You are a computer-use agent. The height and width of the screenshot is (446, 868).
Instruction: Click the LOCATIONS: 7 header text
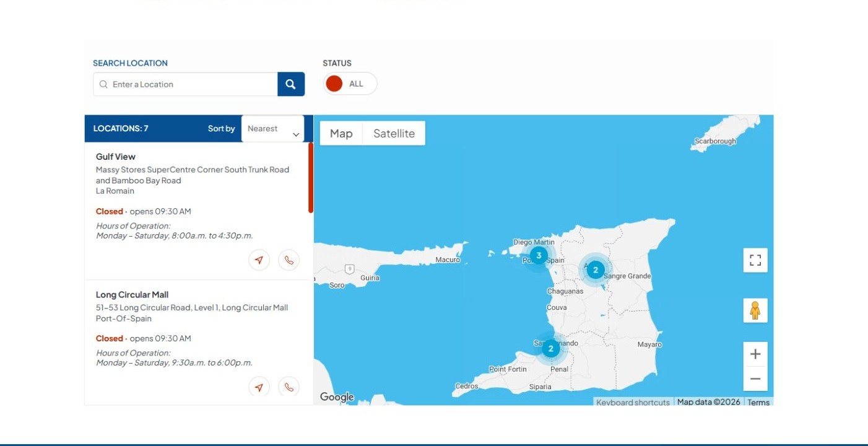pos(121,129)
